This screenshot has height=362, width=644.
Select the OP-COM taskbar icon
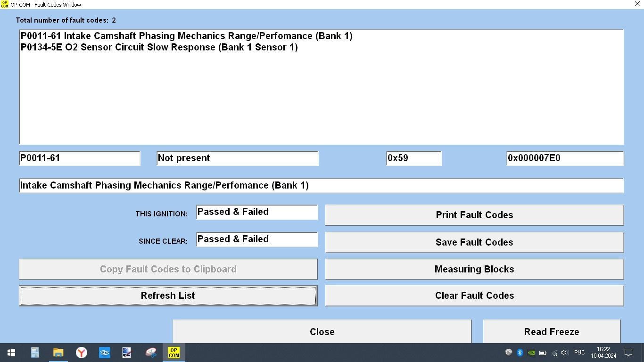click(174, 353)
